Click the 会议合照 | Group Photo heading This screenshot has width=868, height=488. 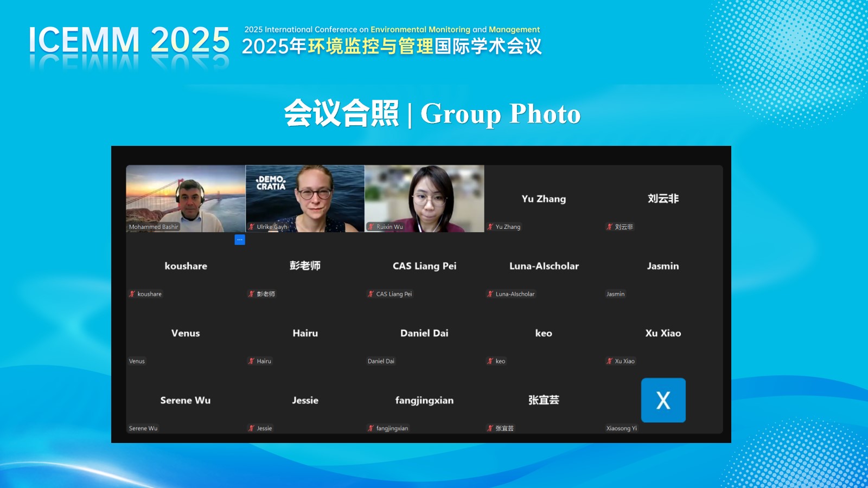click(432, 114)
